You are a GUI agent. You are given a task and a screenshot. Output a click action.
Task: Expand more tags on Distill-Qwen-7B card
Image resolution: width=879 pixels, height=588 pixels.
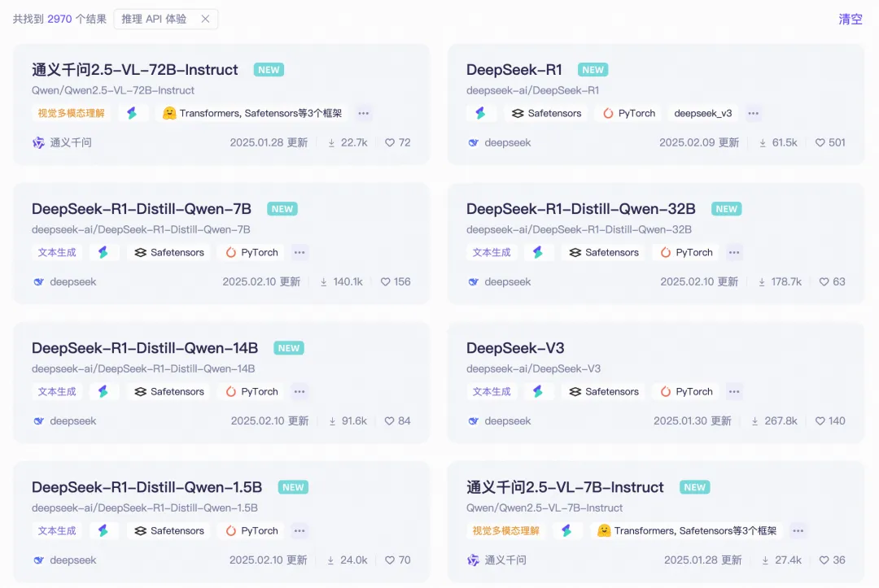(300, 253)
